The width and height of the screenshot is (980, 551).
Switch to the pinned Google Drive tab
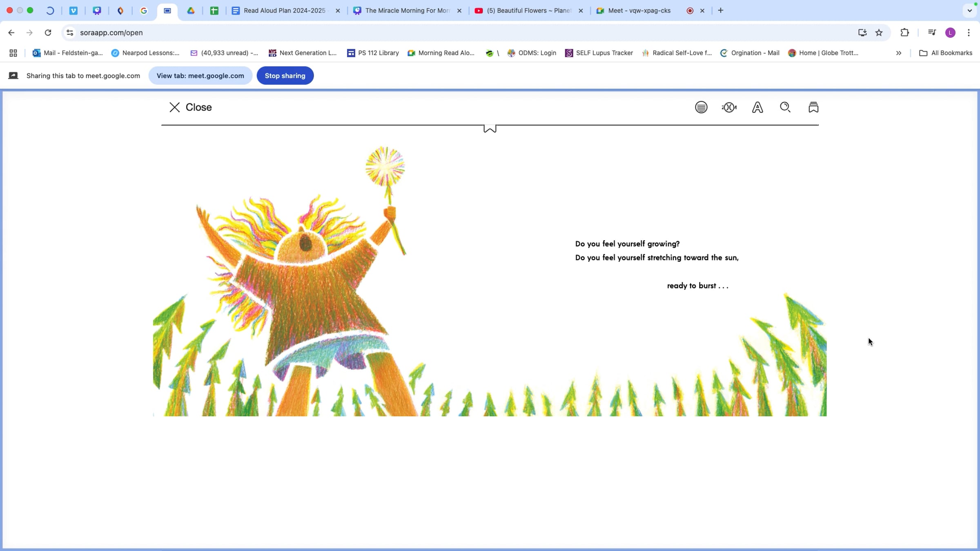(191, 11)
